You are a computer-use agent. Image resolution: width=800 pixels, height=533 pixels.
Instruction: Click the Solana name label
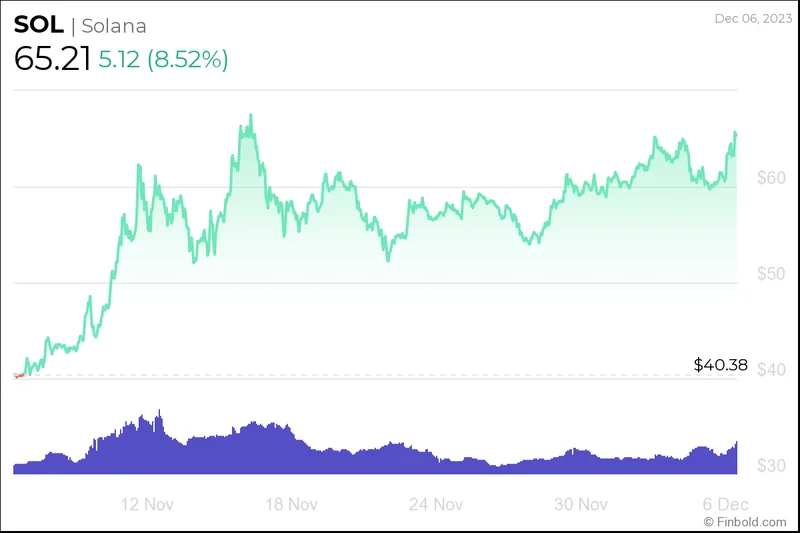point(113,27)
